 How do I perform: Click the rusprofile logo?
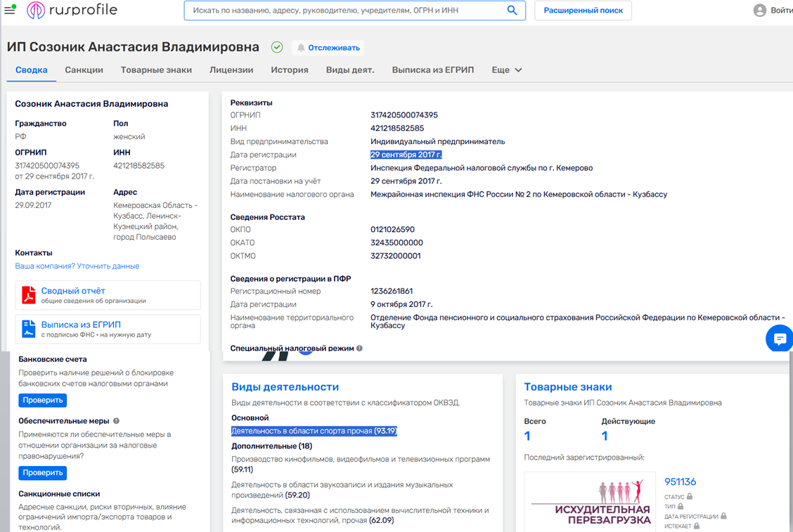(72, 11)
